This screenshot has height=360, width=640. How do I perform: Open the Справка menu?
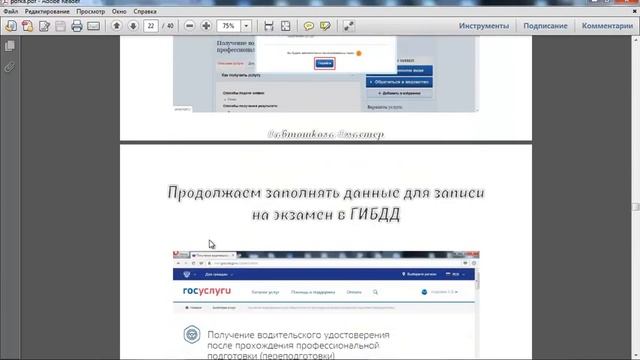click(x=145, y=11)
